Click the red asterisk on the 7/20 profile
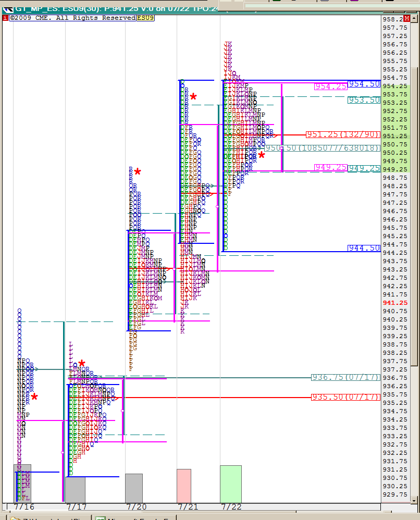Image resolution: width=420 pixels, height=520 pixels. 138,172
